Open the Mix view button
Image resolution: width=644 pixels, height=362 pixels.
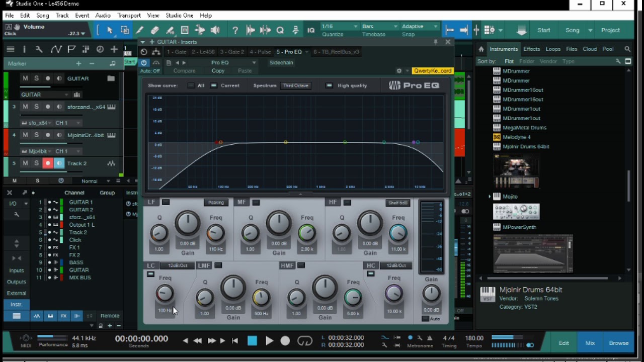tap(590, 343)
